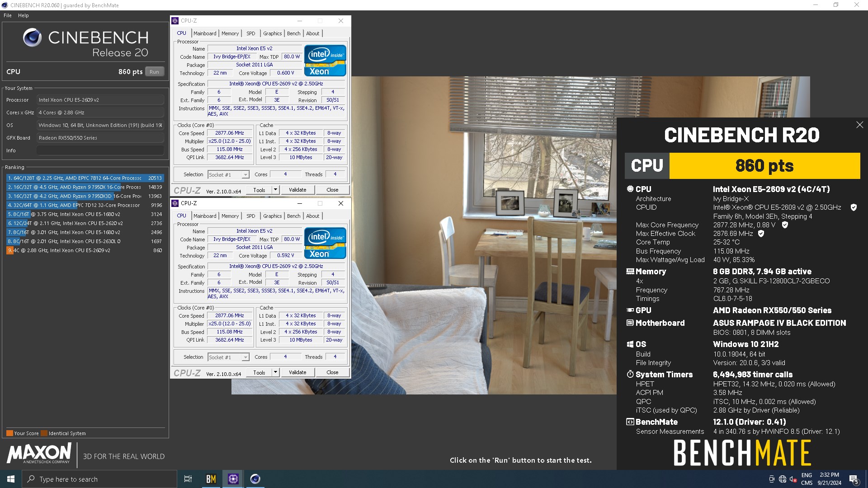Image resolution: width=868 pixels, height=488 pixels.
Task: Select ranking entry AMD EPYC 7B12 64-Core
Action: (x=85, y=178)
